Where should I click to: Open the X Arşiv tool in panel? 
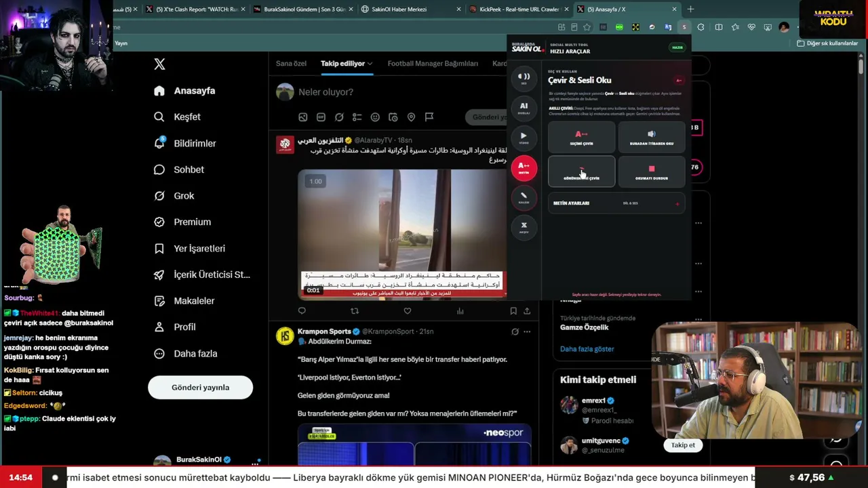coord(524,227)
